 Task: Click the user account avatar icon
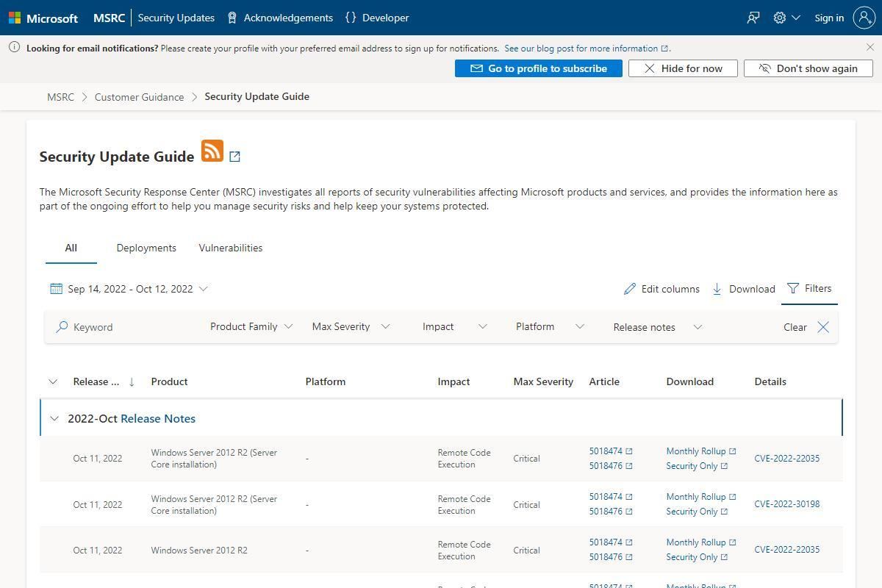tap(864, 18)
